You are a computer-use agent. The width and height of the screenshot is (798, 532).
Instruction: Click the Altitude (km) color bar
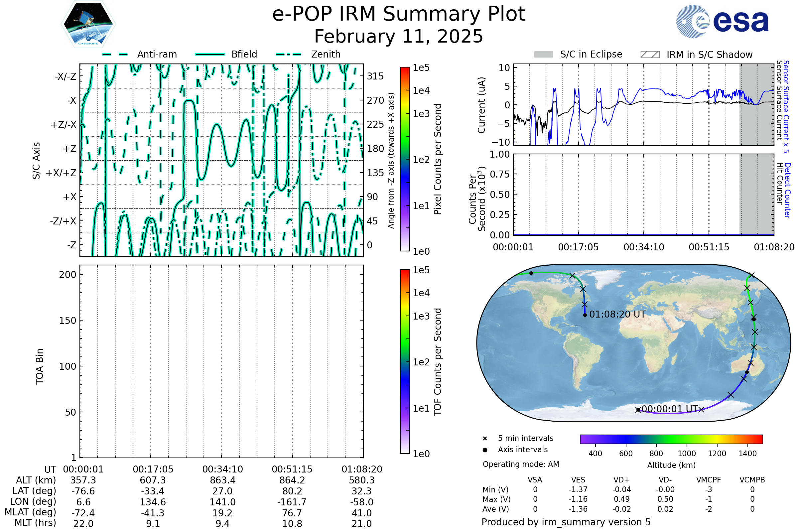(x=671, y=439)
